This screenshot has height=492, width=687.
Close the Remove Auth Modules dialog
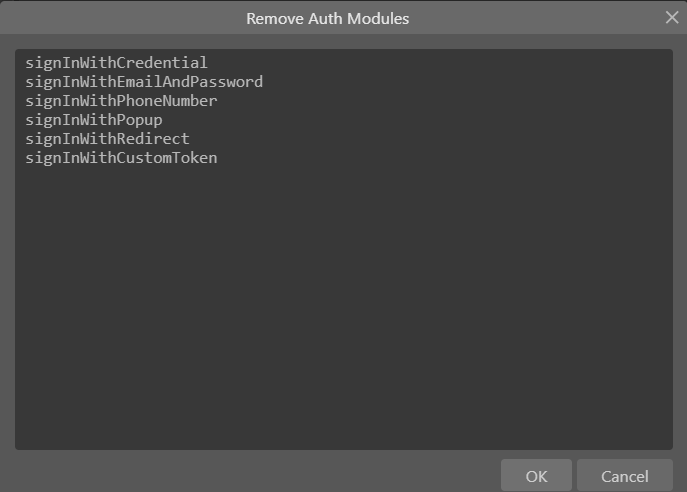(672, 17)
